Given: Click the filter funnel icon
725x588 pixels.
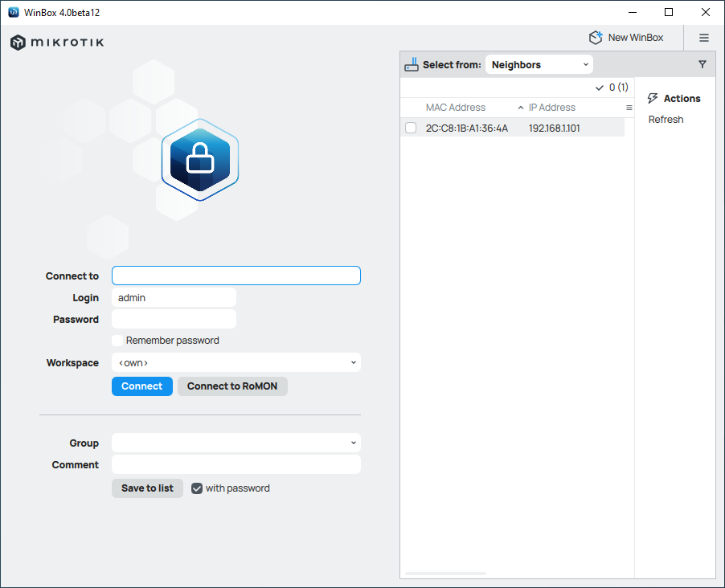Looking at the screenshot, I should pyautogui.click(x=702, y=64).
